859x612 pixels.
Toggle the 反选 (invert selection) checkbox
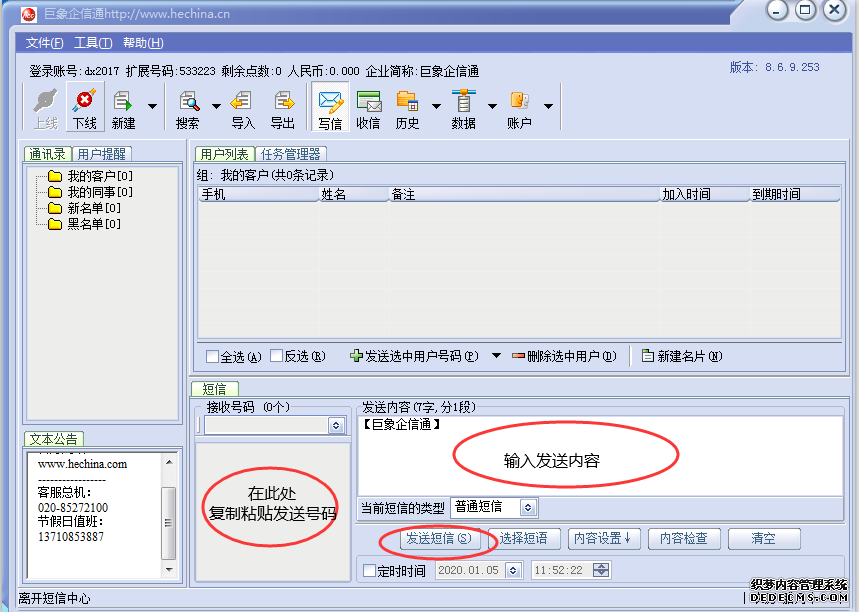point(276,357)
